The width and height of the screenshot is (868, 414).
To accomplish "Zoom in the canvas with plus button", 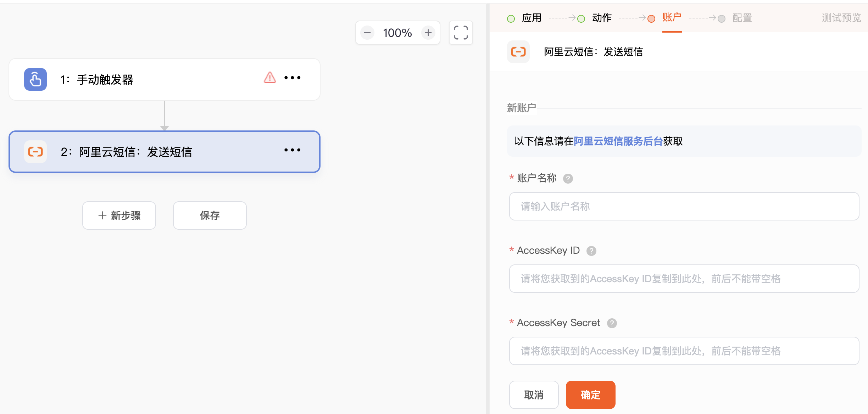I will (428, 33).
